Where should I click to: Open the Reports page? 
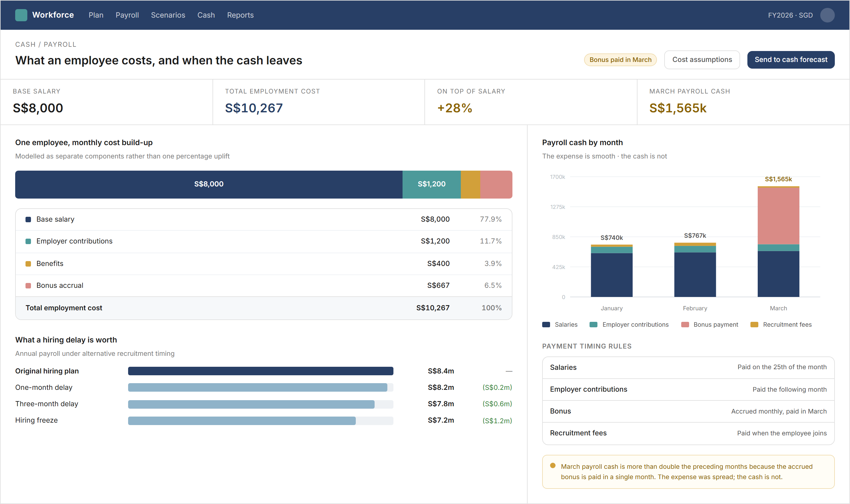(x=240, y=15)
